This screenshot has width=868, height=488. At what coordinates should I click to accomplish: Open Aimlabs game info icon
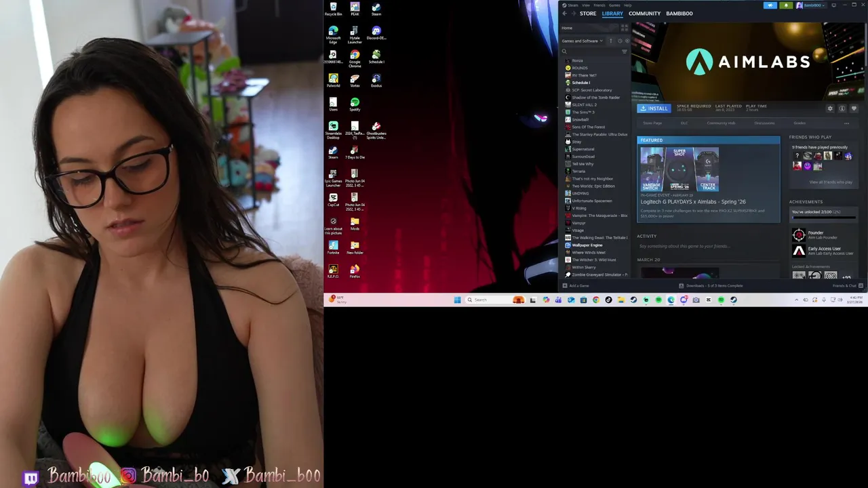pos(842,108)
